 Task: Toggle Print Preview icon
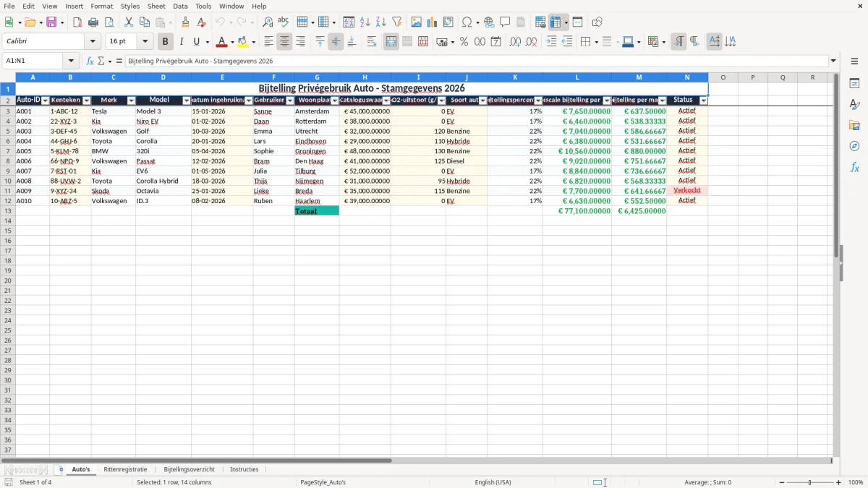[109, 22]
